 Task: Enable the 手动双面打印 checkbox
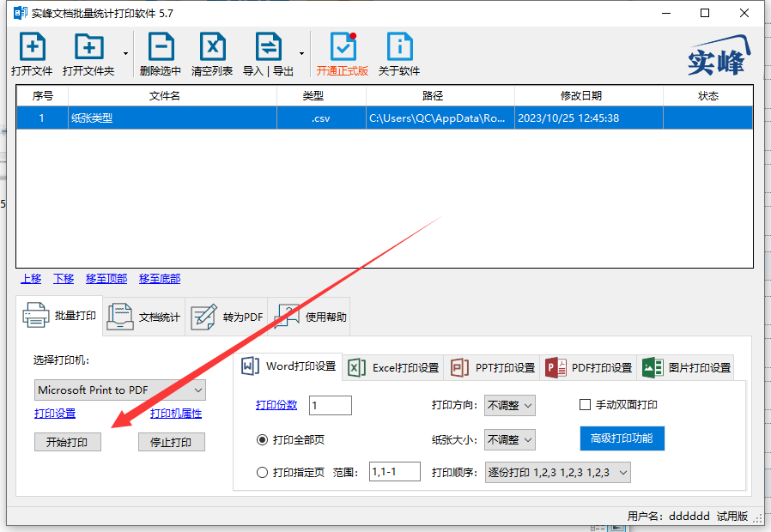586,405
